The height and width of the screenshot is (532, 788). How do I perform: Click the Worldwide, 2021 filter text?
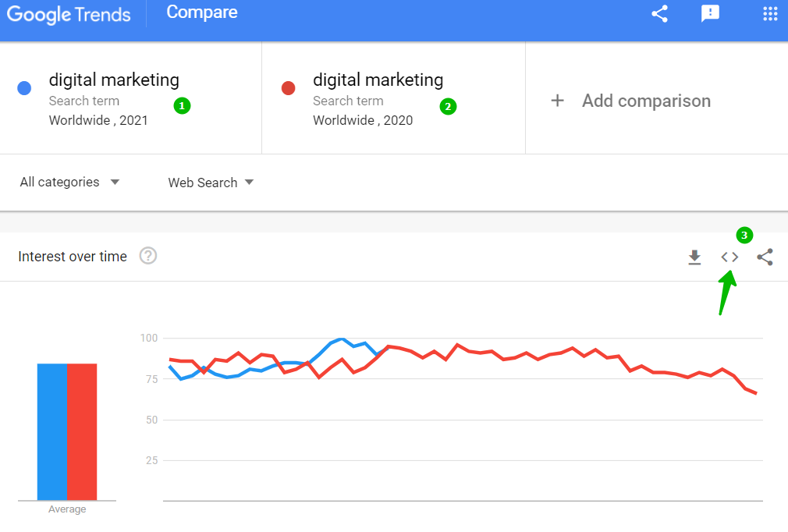(98, 120)
